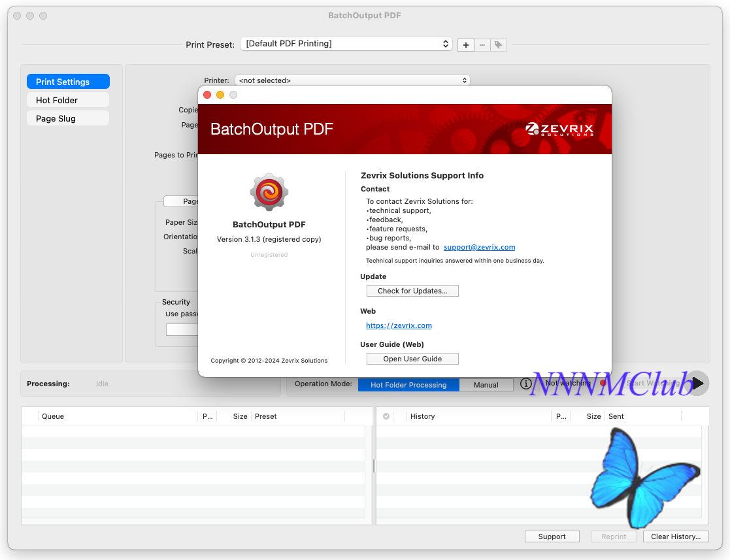Sort by the History column header
Image resolution: width=730 pixels, height=560 pixels.
pos(478,416)
